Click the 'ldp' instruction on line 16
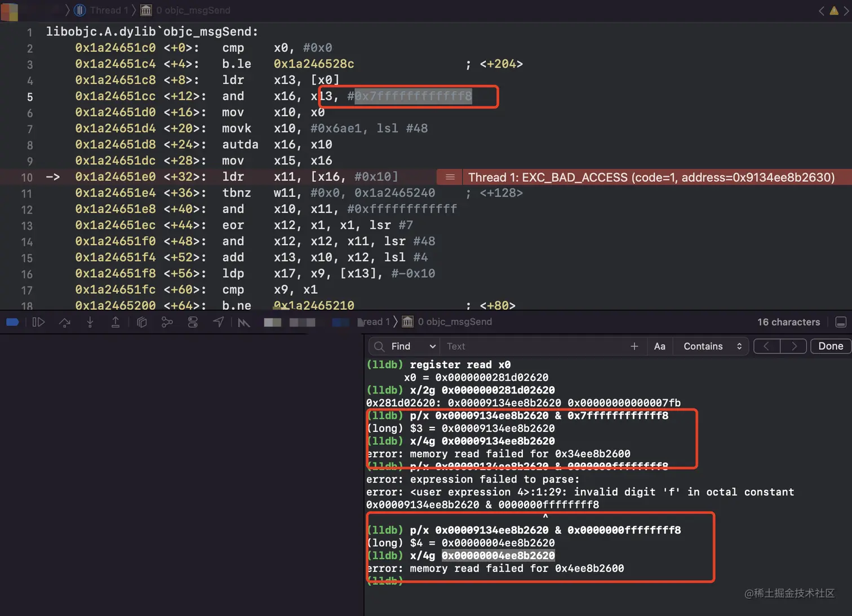Image resolution: width=852 pixels, height=616 pixels. [233, 273]
